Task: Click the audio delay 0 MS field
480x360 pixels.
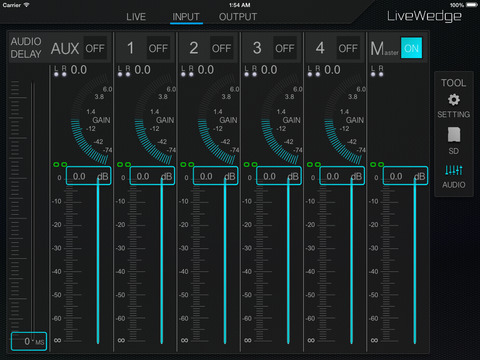Action: (x=29, y=341)
